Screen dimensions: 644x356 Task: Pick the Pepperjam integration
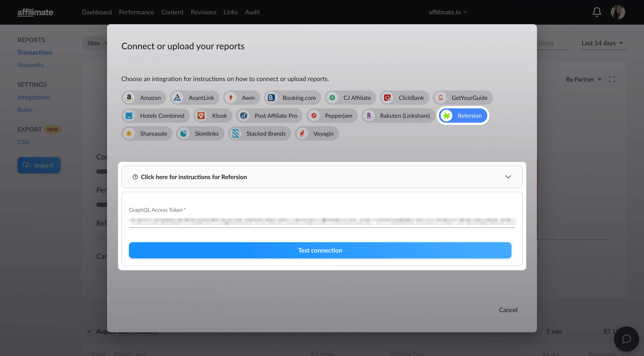point(332,116)
